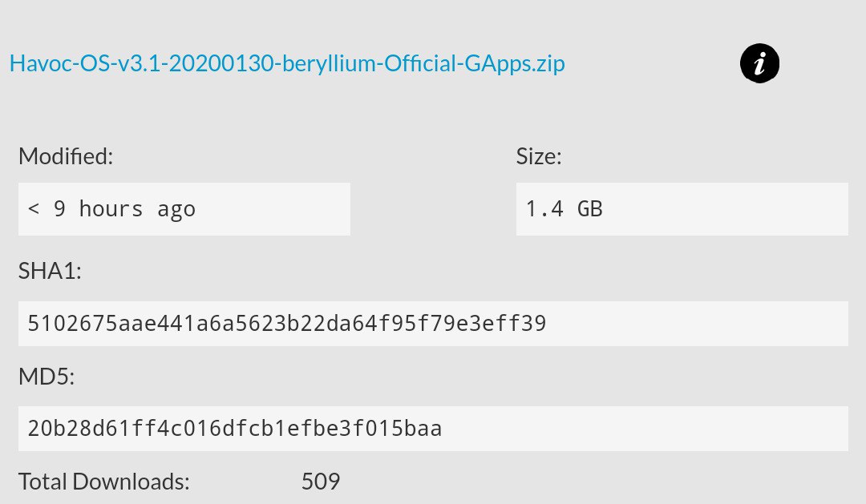This screenshot has width=866, height=504.
Task: Click the '< 9 hours ago' modified field
Action: pyautogui.click(x=184, y=209)
